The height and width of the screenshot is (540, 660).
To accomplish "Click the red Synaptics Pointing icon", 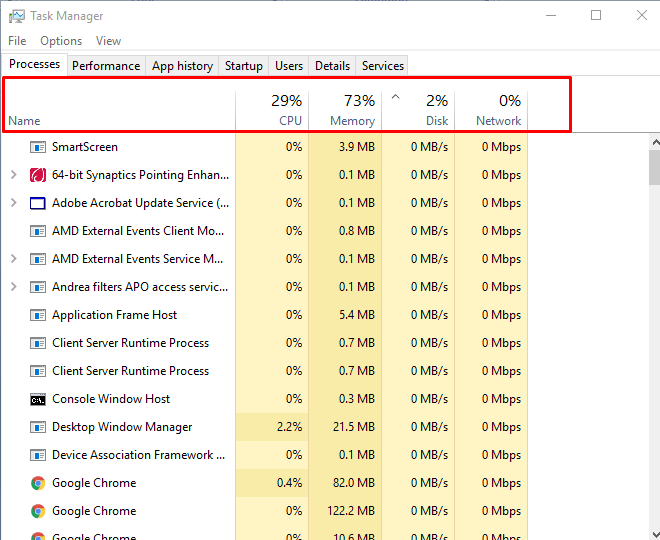I will (38, 175).
